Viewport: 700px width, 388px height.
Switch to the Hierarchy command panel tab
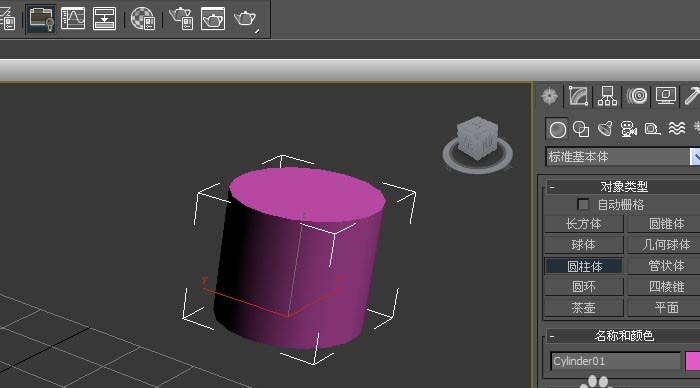607,96
